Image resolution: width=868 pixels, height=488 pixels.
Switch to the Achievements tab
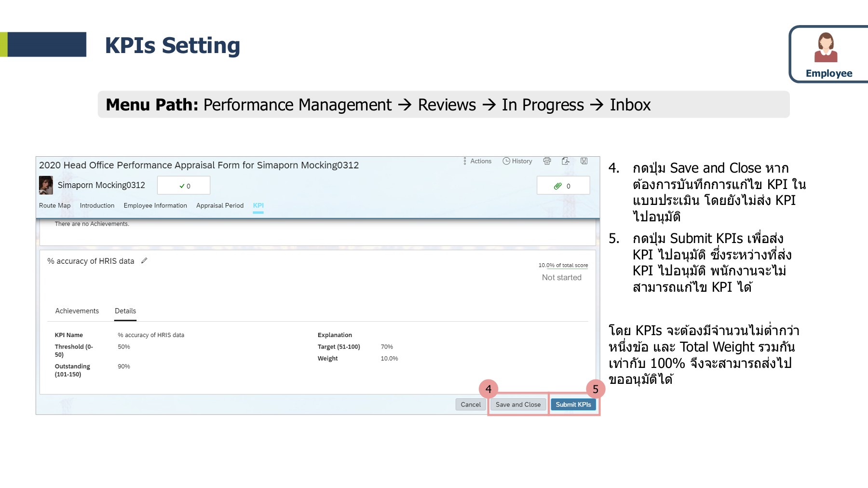pyautogui.click(x=77, y=311)
